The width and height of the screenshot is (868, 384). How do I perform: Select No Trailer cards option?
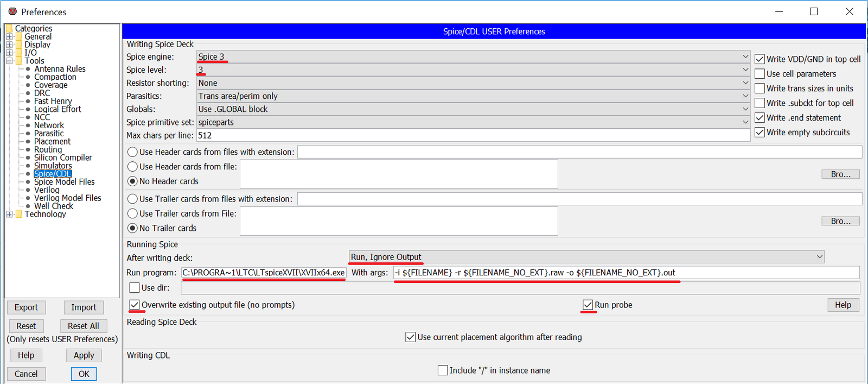132,229
